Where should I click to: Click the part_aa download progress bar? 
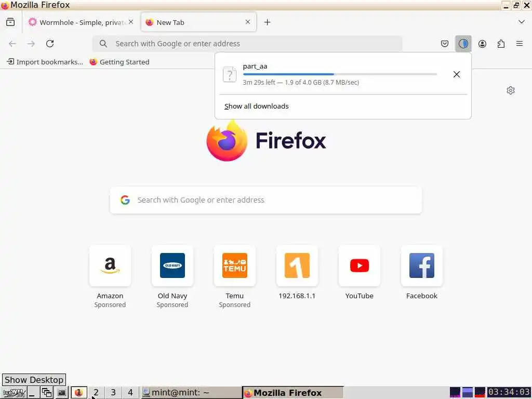point(340,74)
